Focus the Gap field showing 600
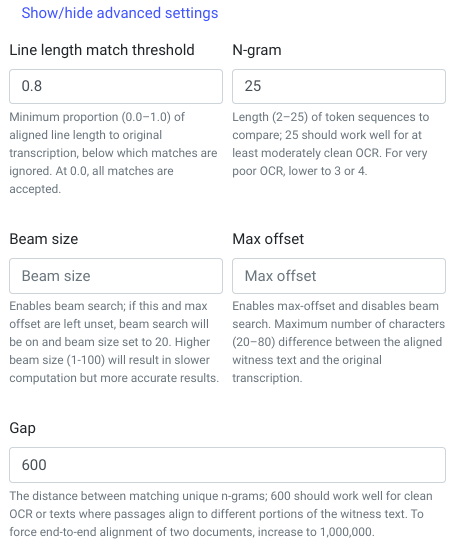 coord(227,465)
